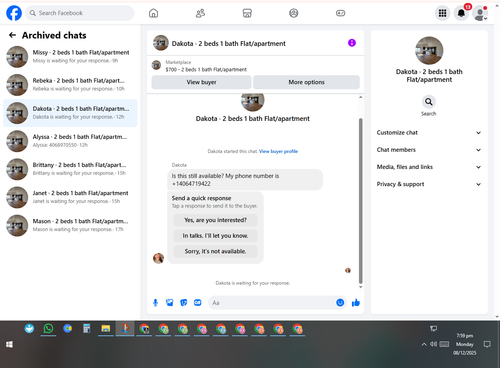Open the Groups icon in top navigation
The height and width of the screenshot is (368, 500).
tap(294, 13)
